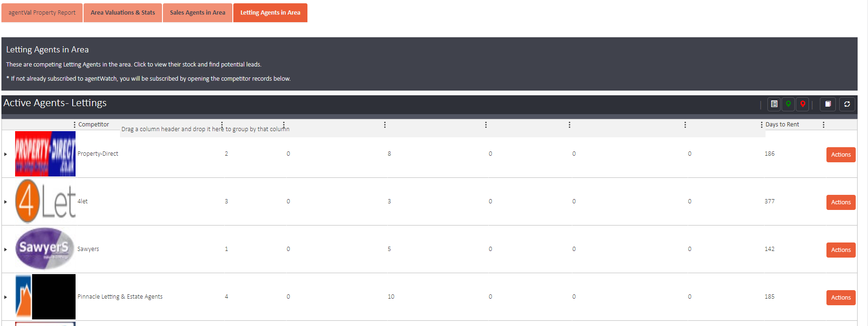This screenshot has height=326, width=868.
Task: Sort by the Days to Rent header
Action: pos(782,125)
